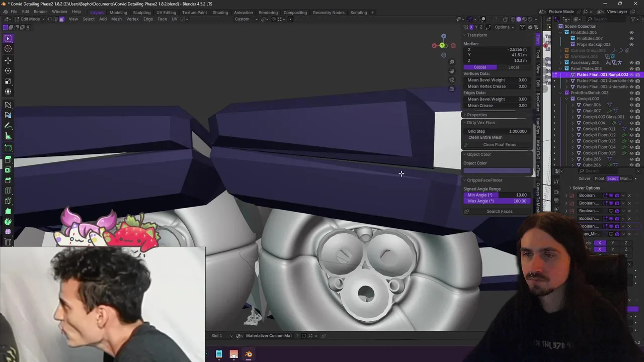Screen dimensions: 644x362
Task: Open the Mesh menu in header
Action: (116, 19)
